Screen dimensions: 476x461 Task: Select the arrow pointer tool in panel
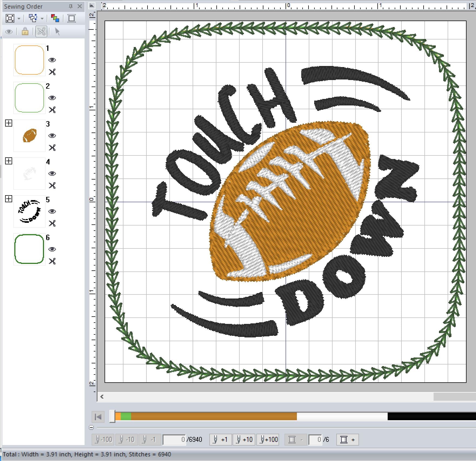[x=57, y=32]
